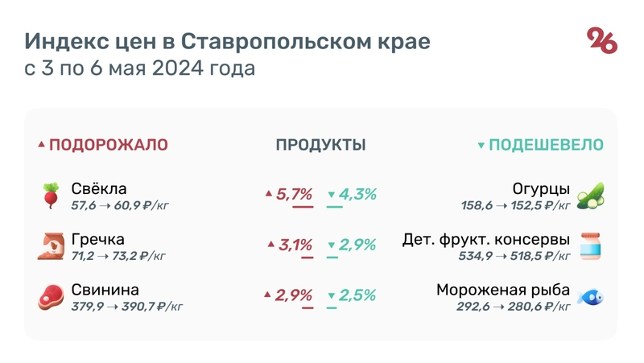Click the red 26 logo

(601, 40)
